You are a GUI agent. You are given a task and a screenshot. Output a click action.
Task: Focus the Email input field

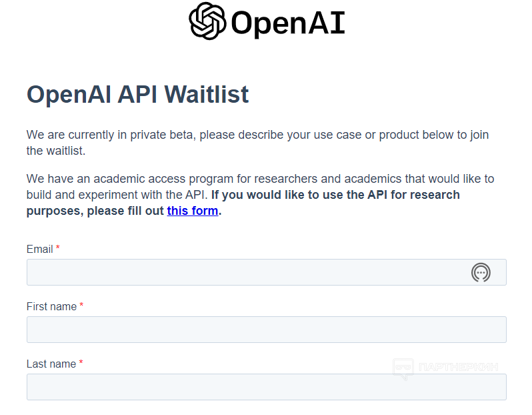point(247,272)
